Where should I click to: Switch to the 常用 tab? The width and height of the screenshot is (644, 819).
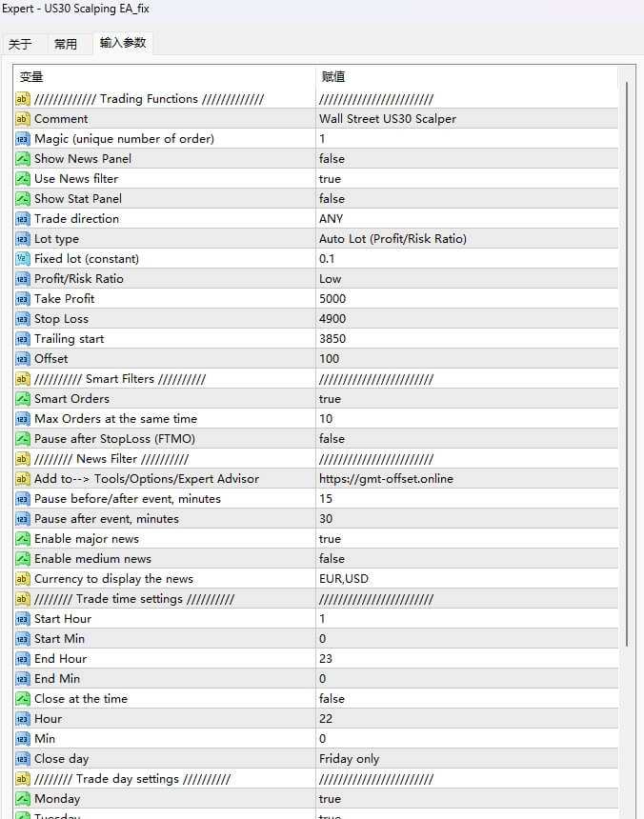tap(66, 44)
